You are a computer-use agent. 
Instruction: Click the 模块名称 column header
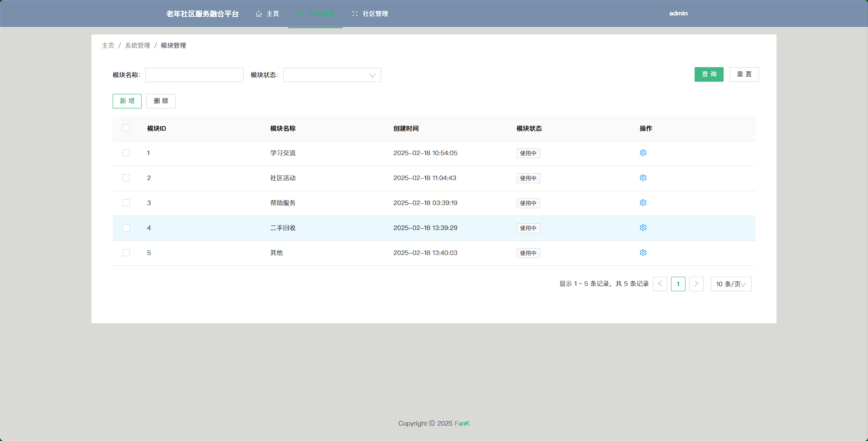point(283,128)
